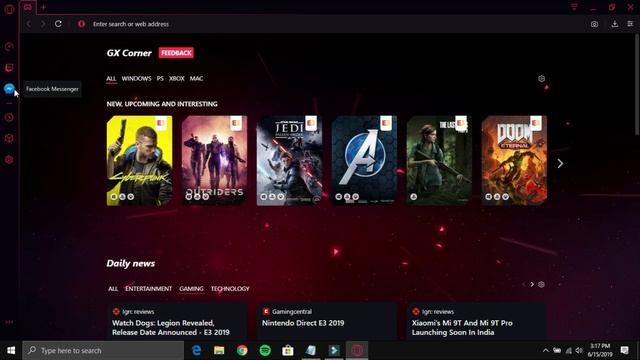Go back to the previous page

click(x=29, y=24)
